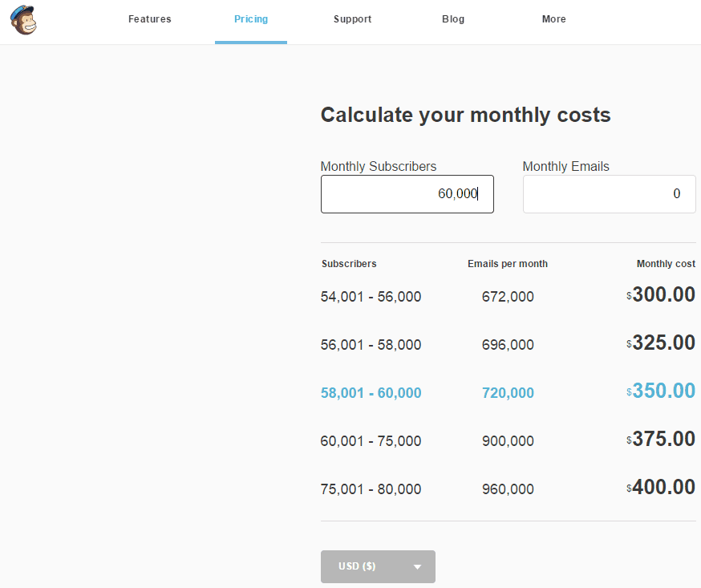Click the $350.00 monthly cost value
Image resolution: width=701 pixels, height=588 pixels.
click(x=663, y=391)
